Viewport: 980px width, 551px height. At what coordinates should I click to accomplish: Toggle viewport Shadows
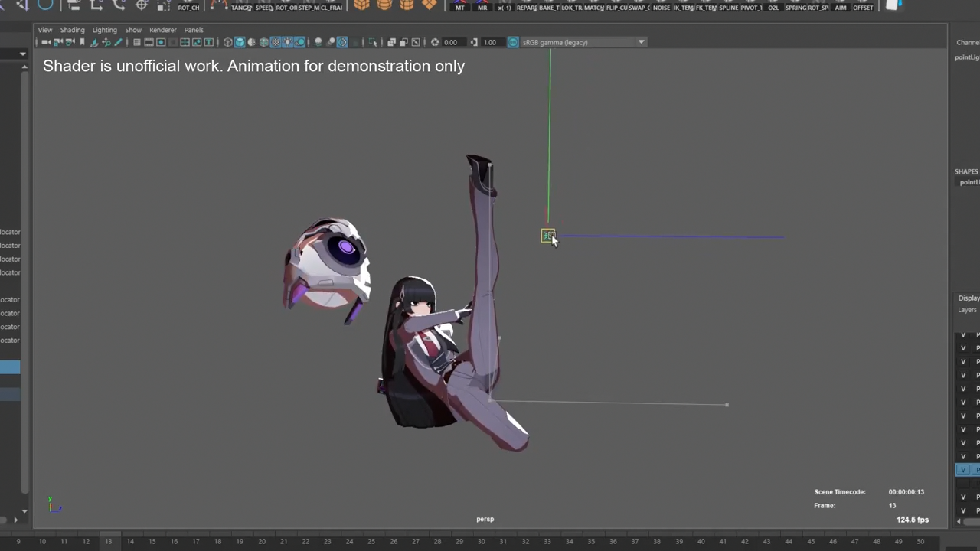[299, 42]
